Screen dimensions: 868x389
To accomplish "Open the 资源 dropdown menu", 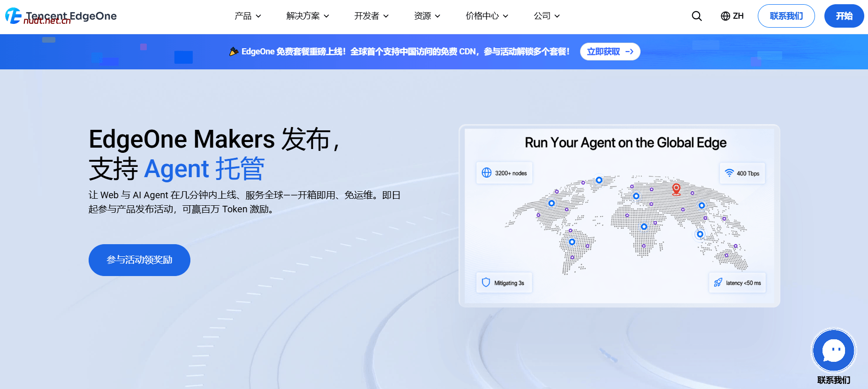I will [427, 16].
